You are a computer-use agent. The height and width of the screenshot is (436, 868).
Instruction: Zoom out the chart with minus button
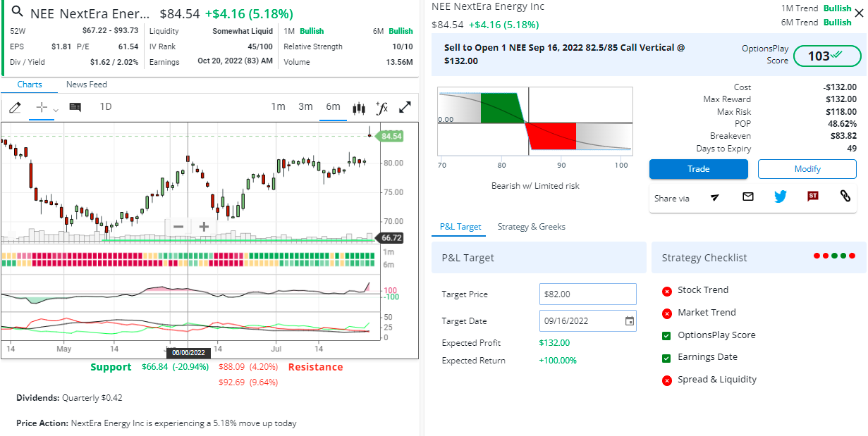(178, 226)
